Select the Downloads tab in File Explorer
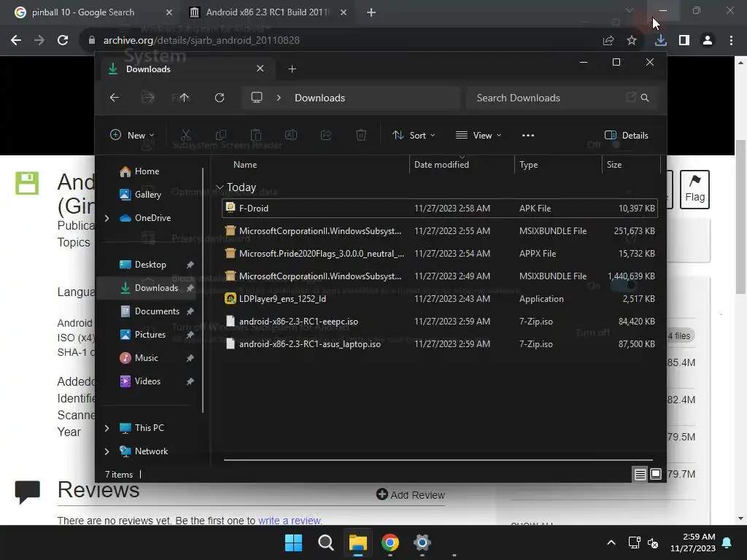The image size is (747, 560). [x=187, y=69]
